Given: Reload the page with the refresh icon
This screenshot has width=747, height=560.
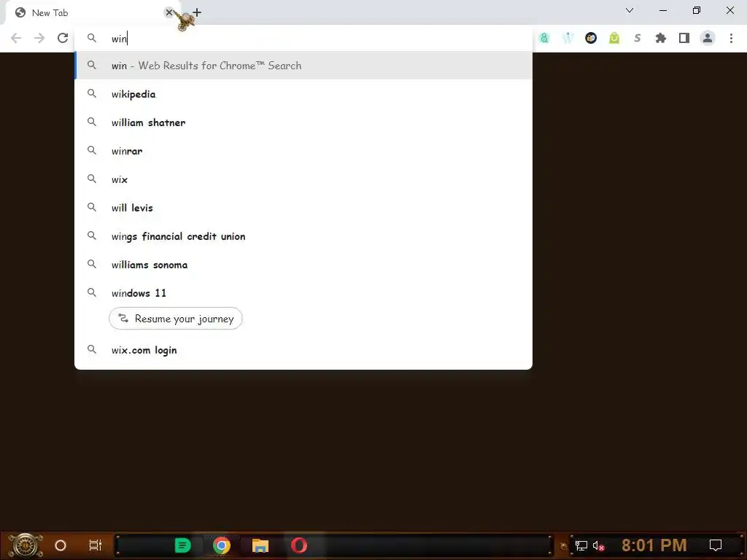Looking at the screenshot, I should (63, 38).
